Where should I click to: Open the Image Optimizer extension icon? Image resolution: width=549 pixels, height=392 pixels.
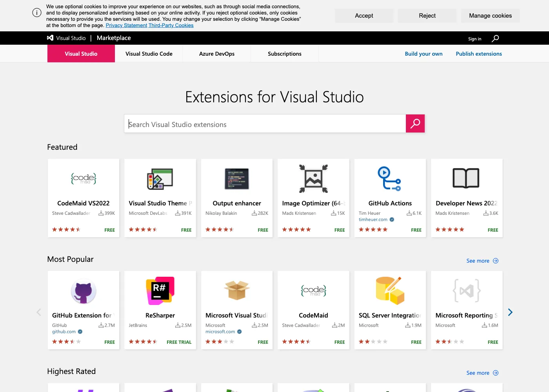[313, 179]
